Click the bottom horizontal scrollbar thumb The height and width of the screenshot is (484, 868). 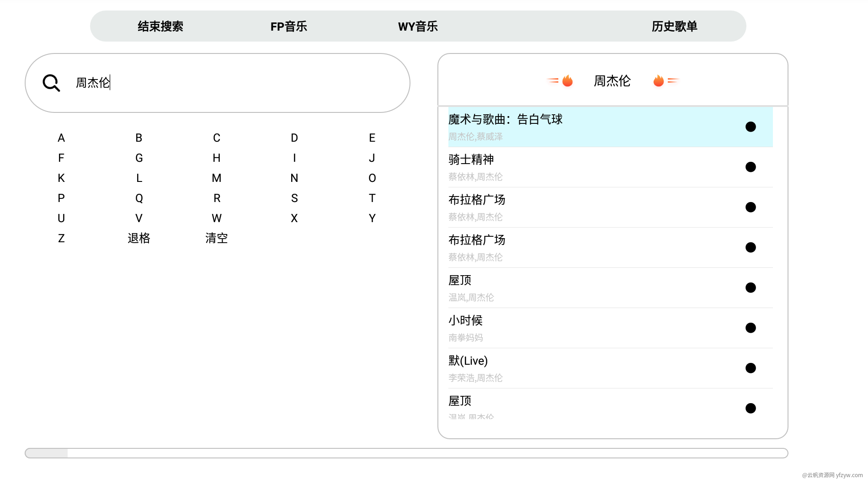point(47,453)
